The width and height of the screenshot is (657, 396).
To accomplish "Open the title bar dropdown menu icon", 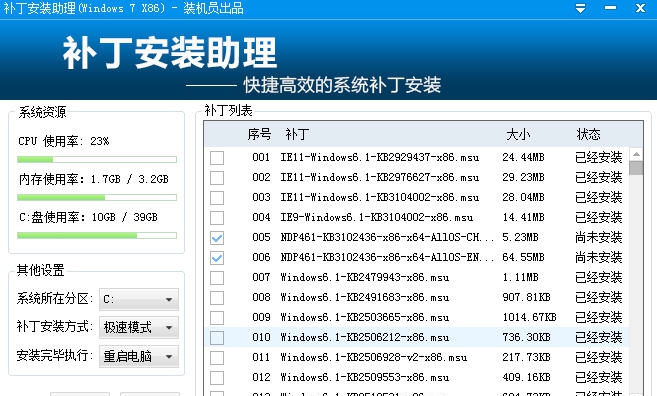I will click(580, 8).
